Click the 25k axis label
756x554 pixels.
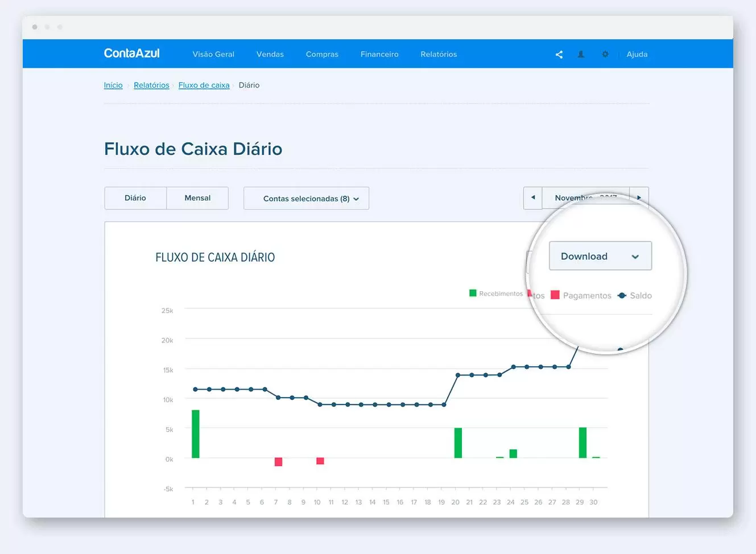167,311
